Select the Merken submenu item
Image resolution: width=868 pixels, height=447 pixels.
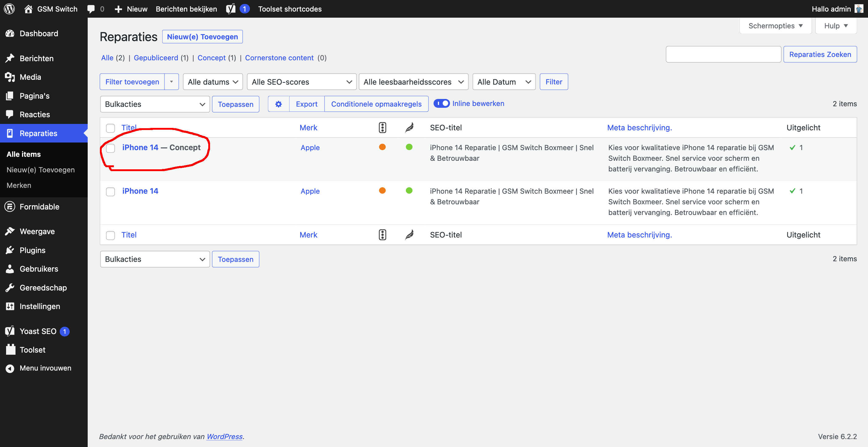click(19, 185)
